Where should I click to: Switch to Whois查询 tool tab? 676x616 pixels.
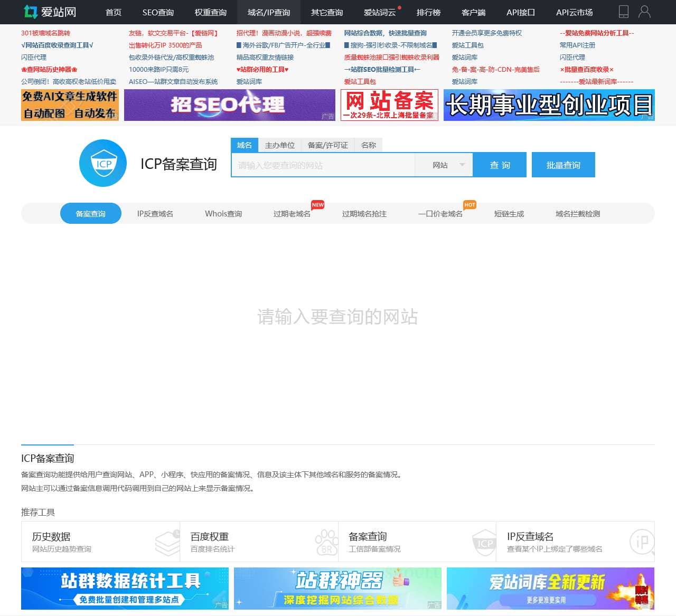[223, 213]
